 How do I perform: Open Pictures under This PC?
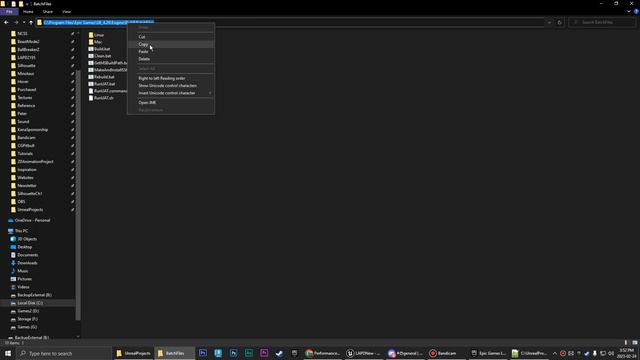[24, 279]
